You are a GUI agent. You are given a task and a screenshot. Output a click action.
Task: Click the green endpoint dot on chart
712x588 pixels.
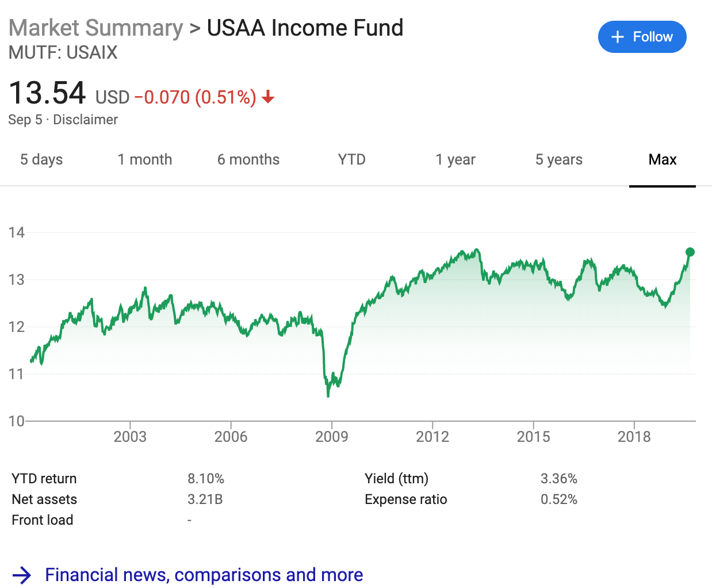click(x=690, y=252)
